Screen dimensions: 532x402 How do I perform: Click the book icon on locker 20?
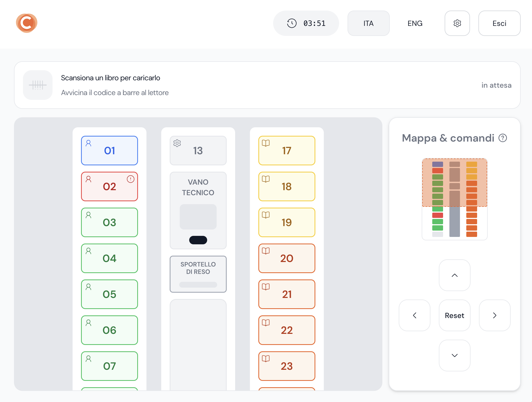(x=266, y=251)
